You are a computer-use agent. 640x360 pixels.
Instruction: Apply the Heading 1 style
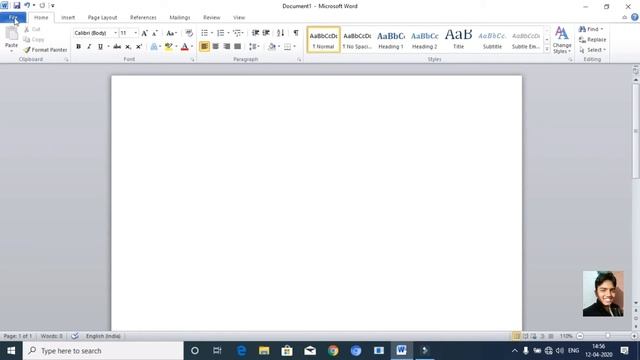pos(391,40)
